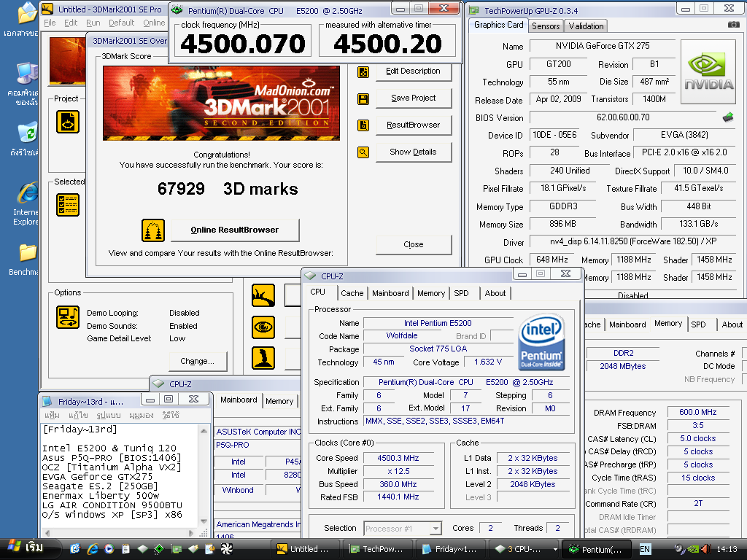747x560 pixels.
Task: Open About tab in front CPU-Z
Action: pyautogui.click(x=495, y=293)
